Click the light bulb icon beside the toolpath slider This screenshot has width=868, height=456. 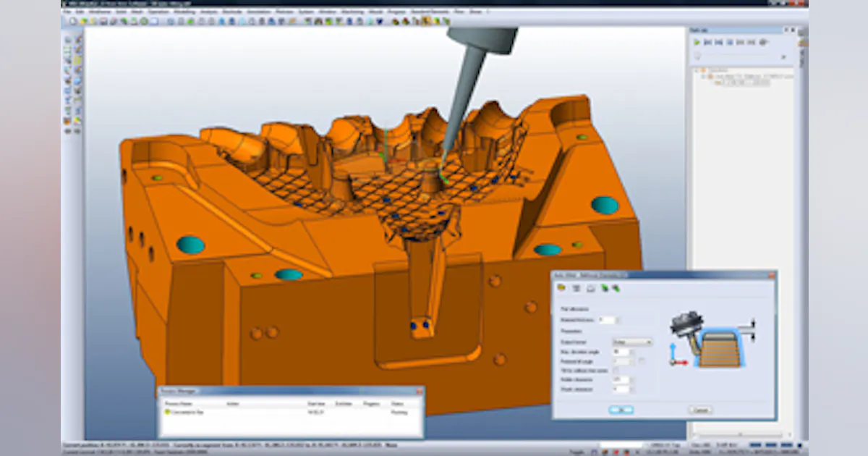coord(698,56)
